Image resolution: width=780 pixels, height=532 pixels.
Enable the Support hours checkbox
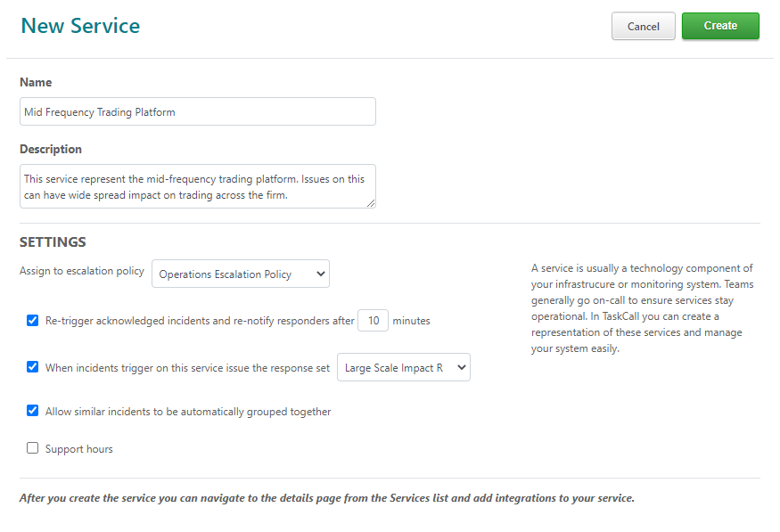(x=32, y=448)
